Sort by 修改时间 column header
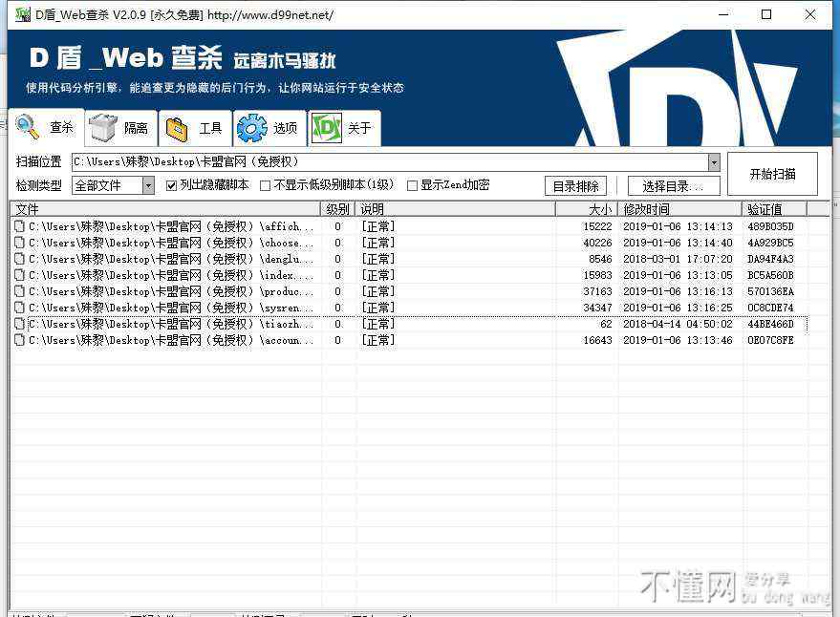The height and width of the screenshot is (617, 840). (x=679, y=209)
